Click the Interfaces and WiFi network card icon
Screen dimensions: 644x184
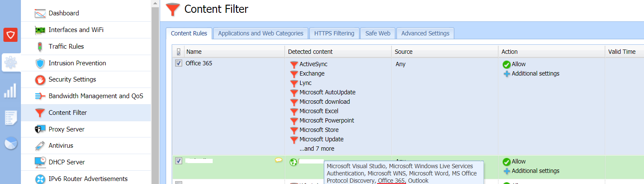pos(40,30)
